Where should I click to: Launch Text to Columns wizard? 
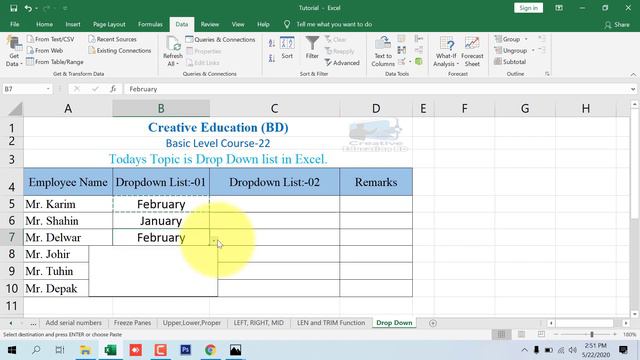click(383, 51)
